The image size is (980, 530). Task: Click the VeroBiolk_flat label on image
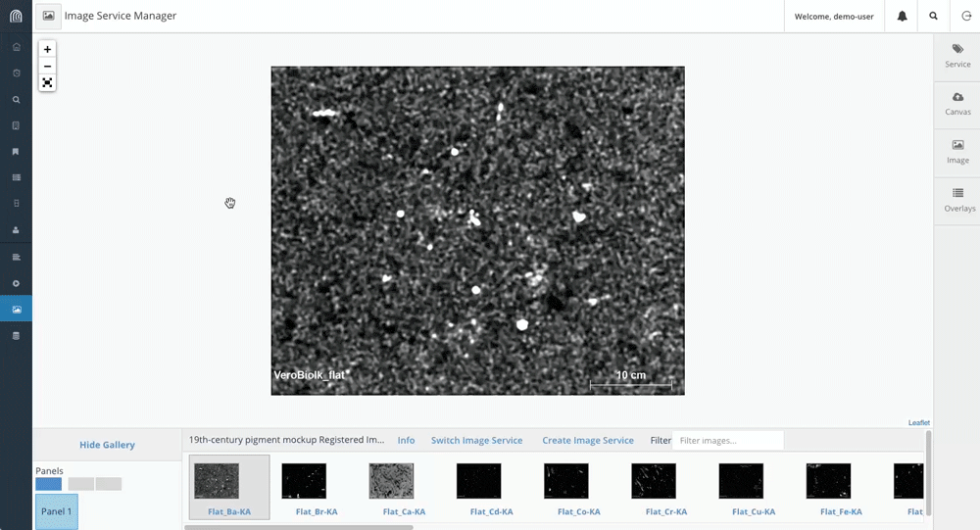coord(310,375)
